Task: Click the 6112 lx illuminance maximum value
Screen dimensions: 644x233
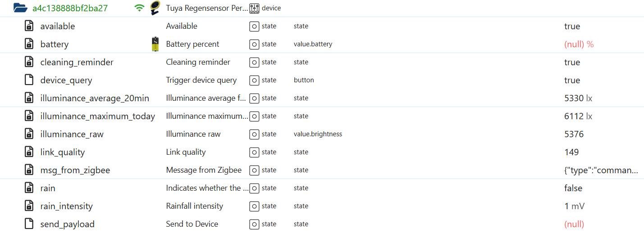Action: (578, 116)
